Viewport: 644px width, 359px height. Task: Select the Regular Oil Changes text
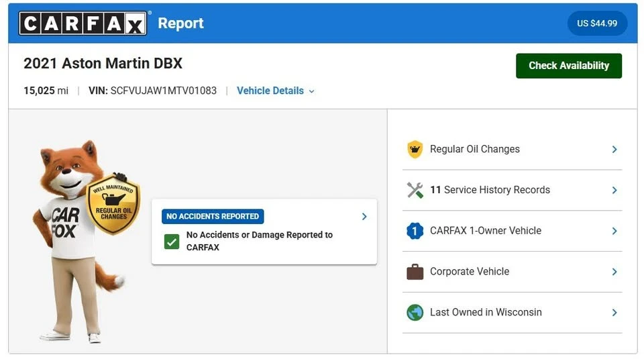point(475,149)
